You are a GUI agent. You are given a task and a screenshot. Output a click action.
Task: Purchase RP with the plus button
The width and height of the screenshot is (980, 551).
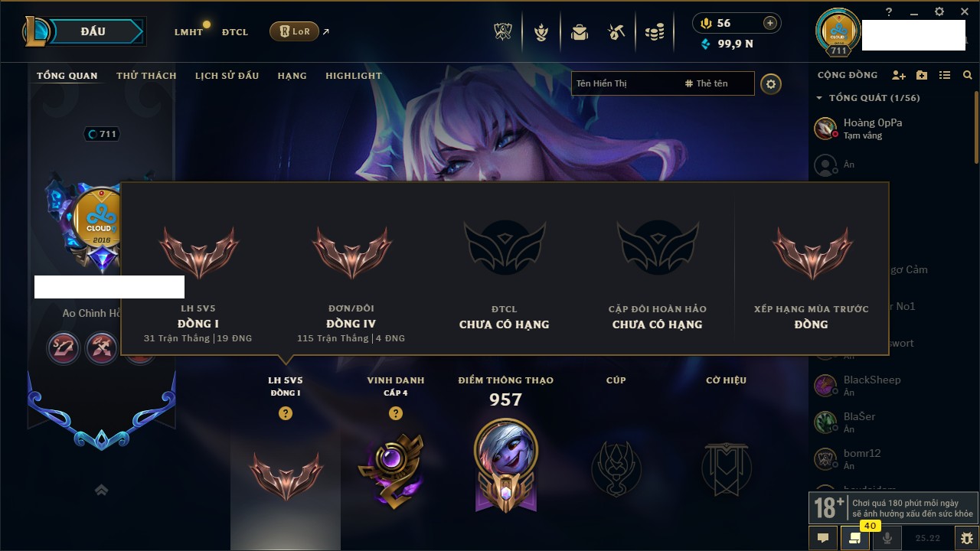(x=770, y=23)
